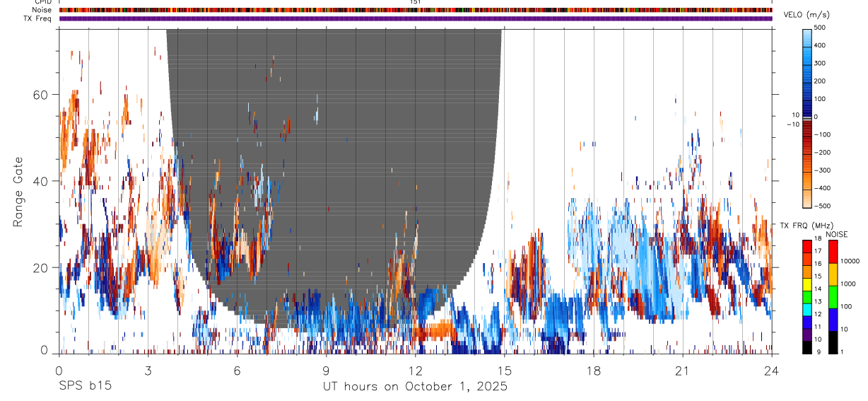Click the multicolored Noise strip above the plot
Screen dimensions: 868x401
coord(416,10)
